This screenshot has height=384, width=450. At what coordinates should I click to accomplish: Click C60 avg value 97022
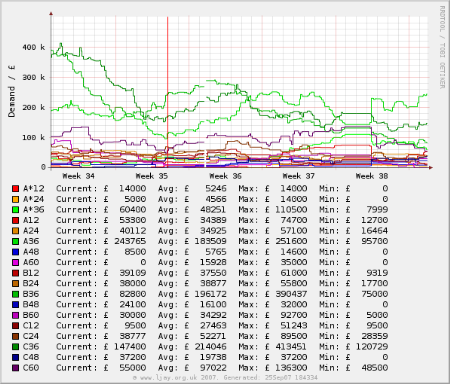tap(213, 368)
